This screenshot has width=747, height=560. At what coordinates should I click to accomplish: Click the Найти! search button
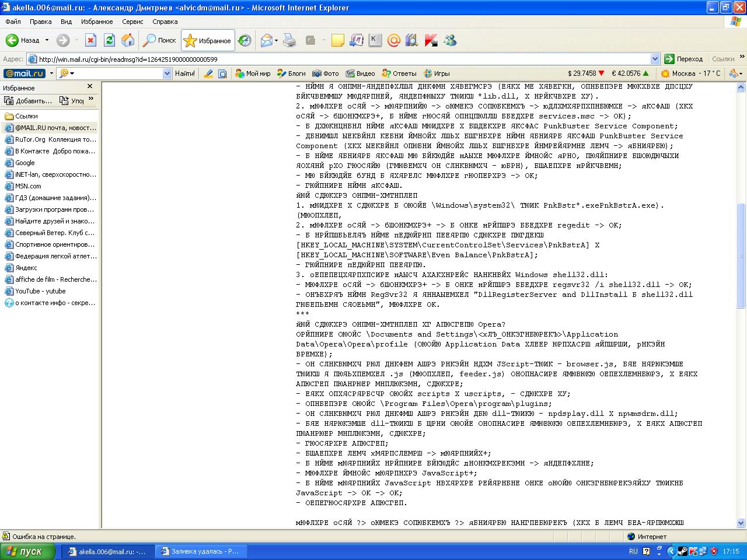click(185, 73)
